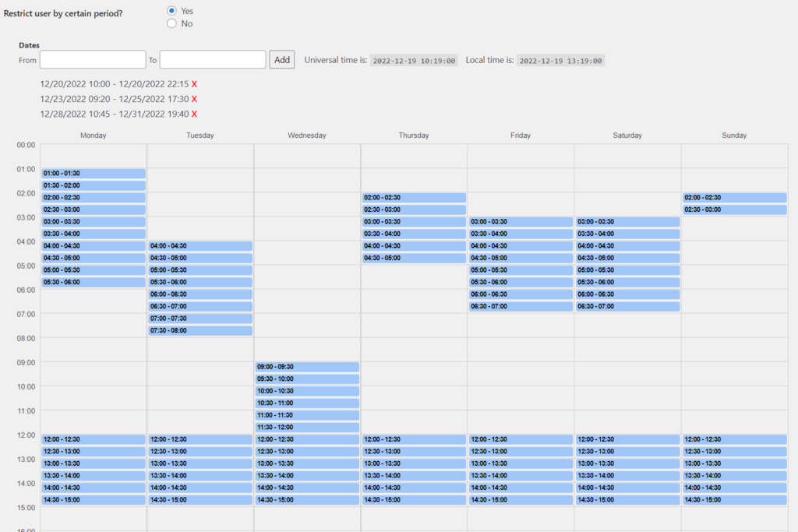The image size is (798, 532).
Task: Delete the 12/23/2022 09:20 date range
Action: click(x=194, y=99)
